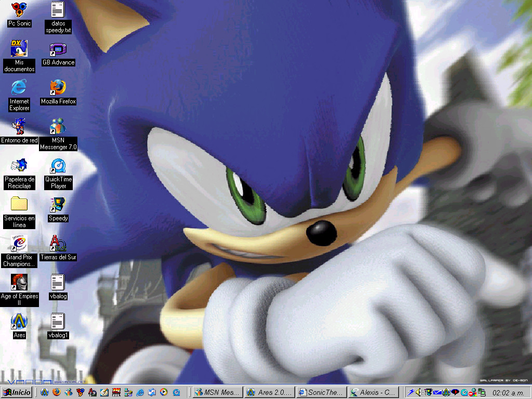532x399 pixels.
Task: Click the blue envelope mail tray icon
Action: tap(437, 393)
